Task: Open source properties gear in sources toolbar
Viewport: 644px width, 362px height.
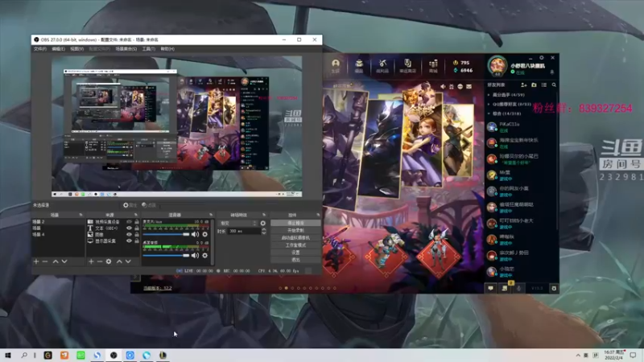Action: (109, 261)
